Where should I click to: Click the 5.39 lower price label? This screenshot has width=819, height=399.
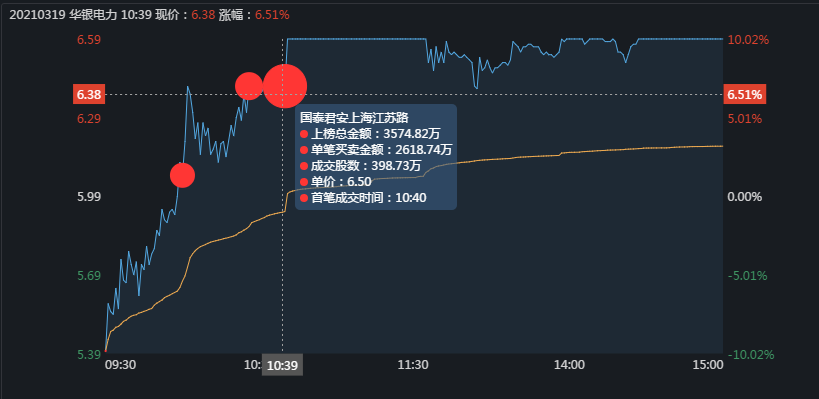click(89, 355)
